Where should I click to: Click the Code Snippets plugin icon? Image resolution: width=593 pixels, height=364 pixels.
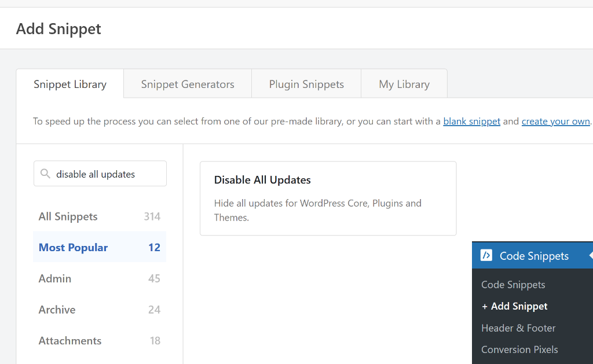[x=485, y=255]
